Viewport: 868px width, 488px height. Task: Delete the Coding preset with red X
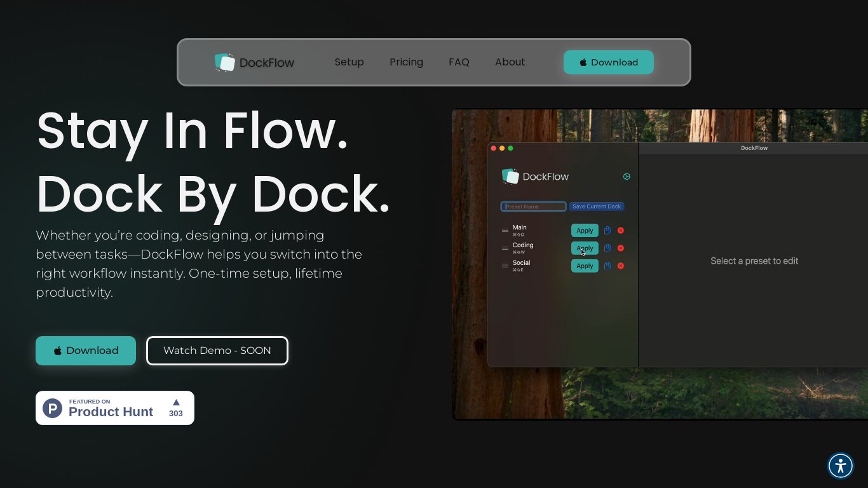621,248
